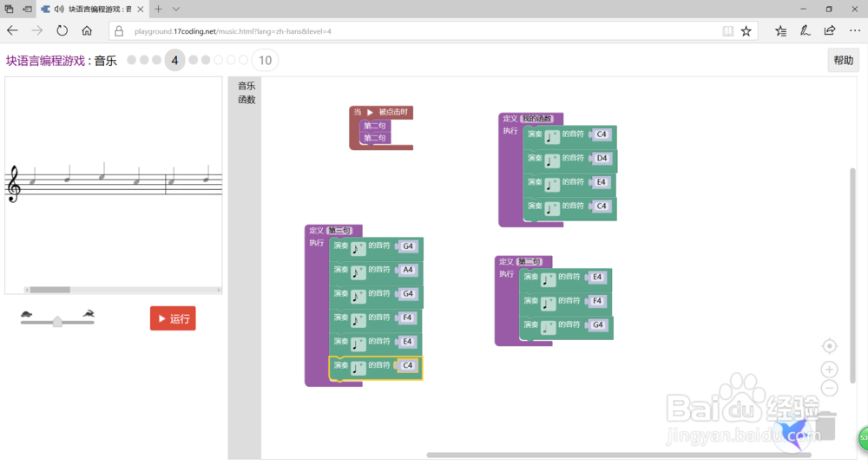868x465 pixels.
Task: Open E4 pitch dropdown in 第二句 definition
Action: pyautogui.click(x=597, y=278)
